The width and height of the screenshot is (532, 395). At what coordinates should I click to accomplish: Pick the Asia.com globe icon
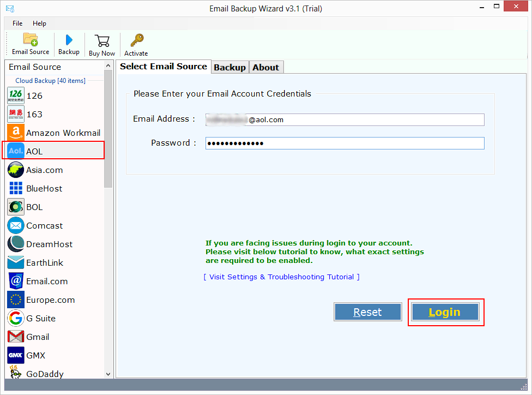pos(16,170)
